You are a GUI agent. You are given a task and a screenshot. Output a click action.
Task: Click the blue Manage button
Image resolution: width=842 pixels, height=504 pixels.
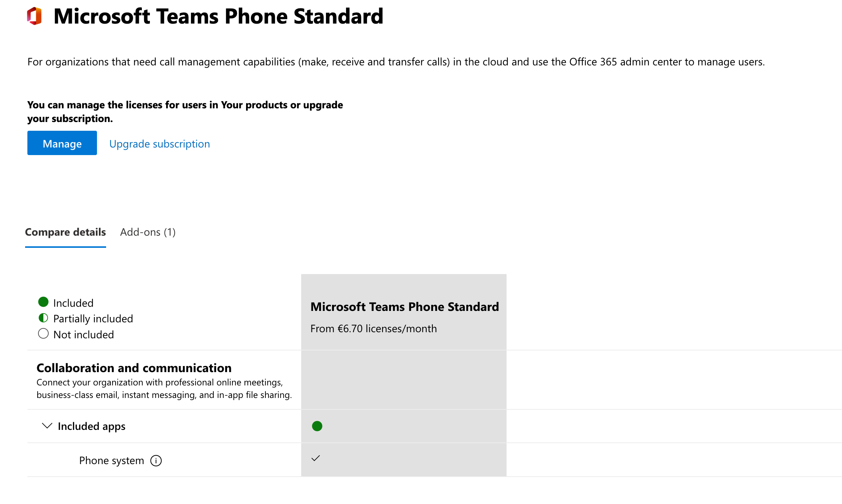(62, 143)
